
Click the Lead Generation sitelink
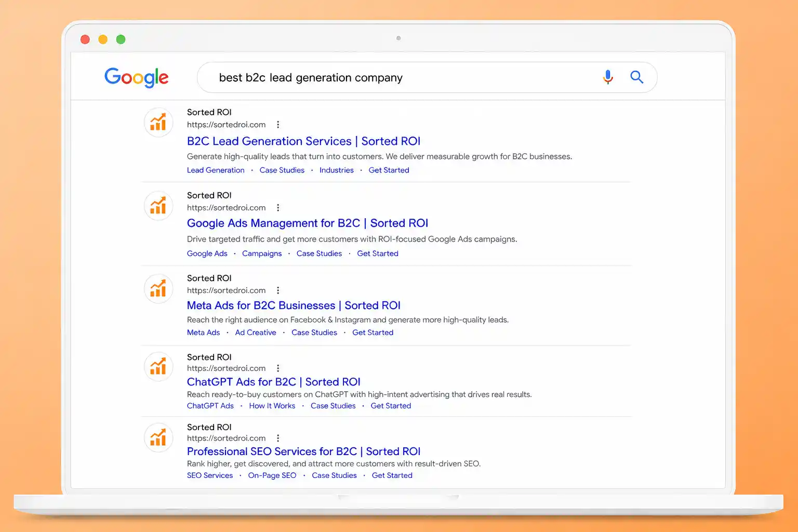(216, 170)
